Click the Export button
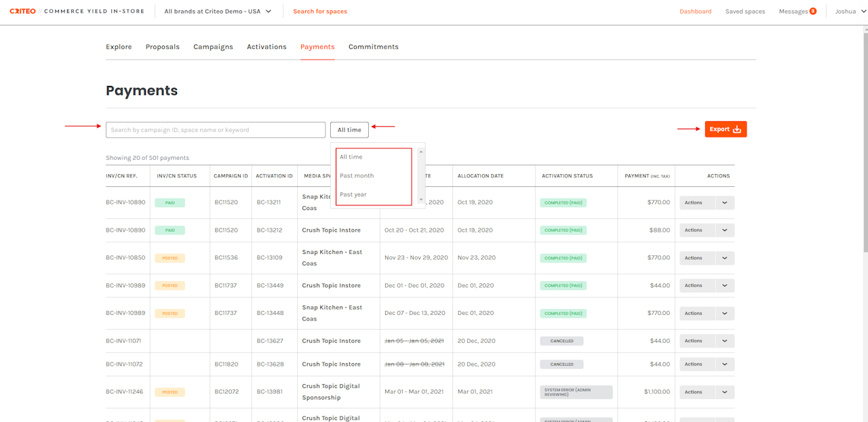The image size is (868, 422). point(725,129)
